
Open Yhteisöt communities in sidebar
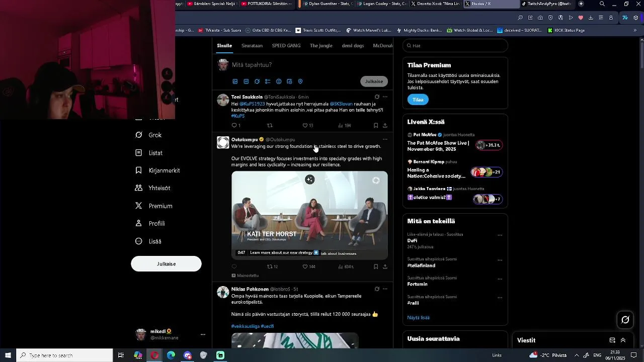[152, 188]
